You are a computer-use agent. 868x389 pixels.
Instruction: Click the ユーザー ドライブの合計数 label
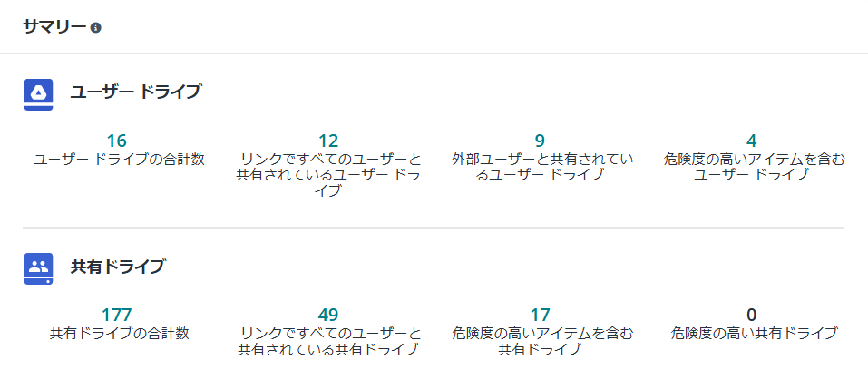point(120,160)
